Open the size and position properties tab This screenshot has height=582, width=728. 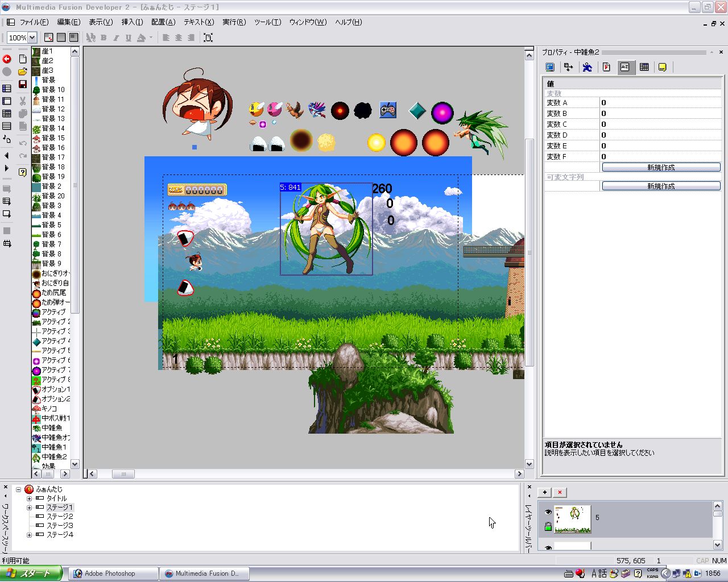(x=569, y=67)
